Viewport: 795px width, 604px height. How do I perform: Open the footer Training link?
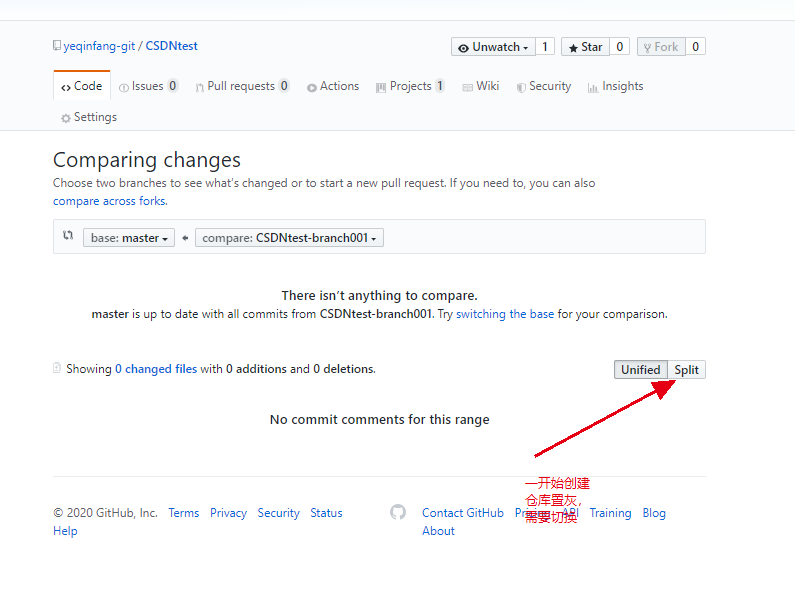coord(610,513)
